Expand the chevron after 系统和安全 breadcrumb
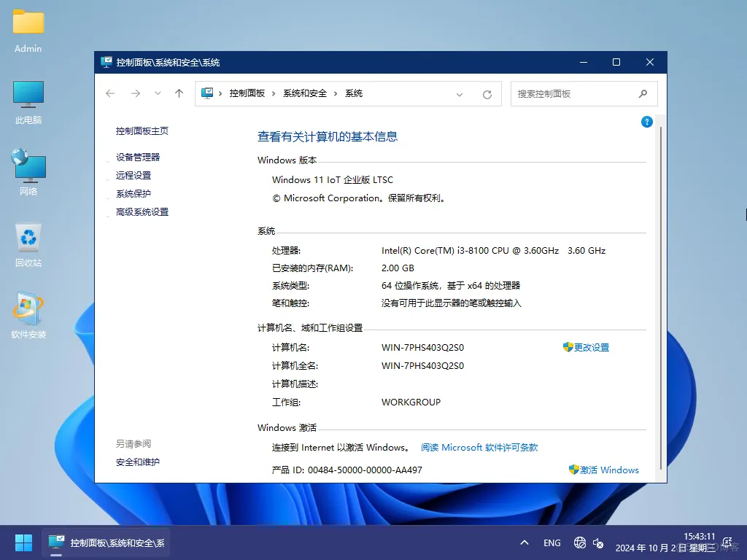Screen dimensions: 747x560 336,93
